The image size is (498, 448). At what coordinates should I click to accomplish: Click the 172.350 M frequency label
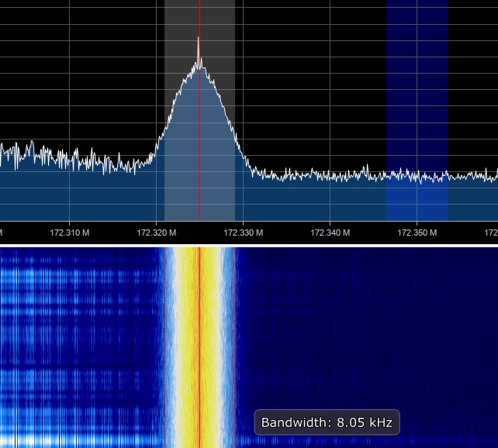click(x=417, y=233)
